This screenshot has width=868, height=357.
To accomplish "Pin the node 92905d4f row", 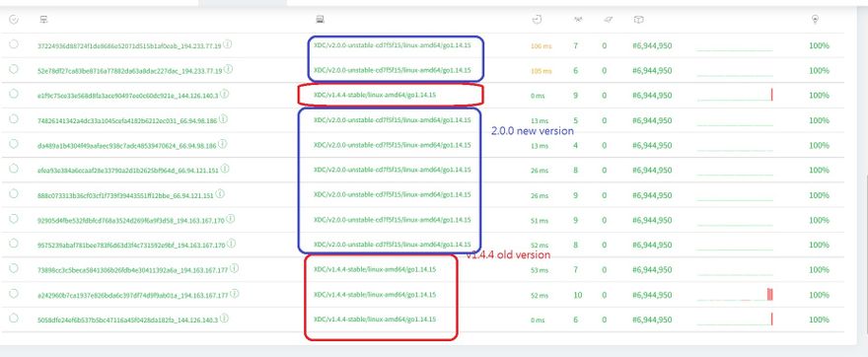I will pos(14,219).
